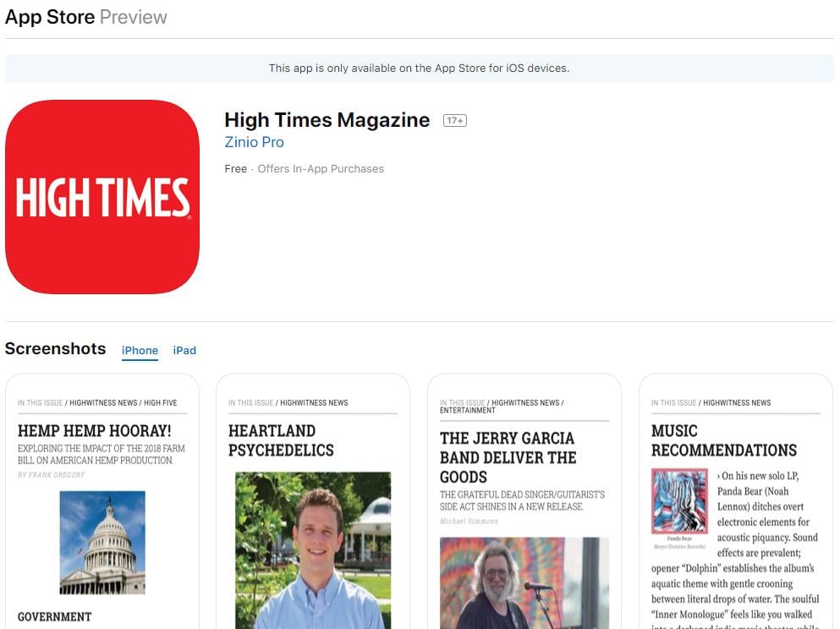Click the App Store Preview heading
The height and width of the screenshot is (629, 840).
coord(86,17)
